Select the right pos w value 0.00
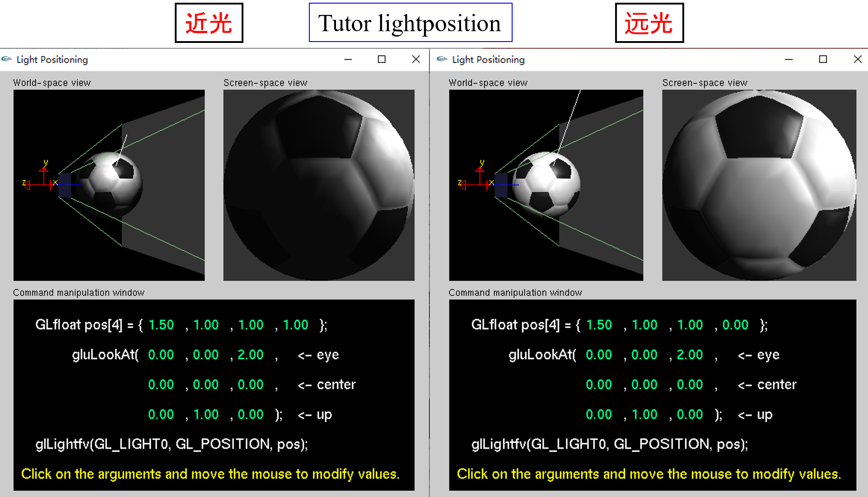This screenshot has height=497, width=868. pos(735,325)
